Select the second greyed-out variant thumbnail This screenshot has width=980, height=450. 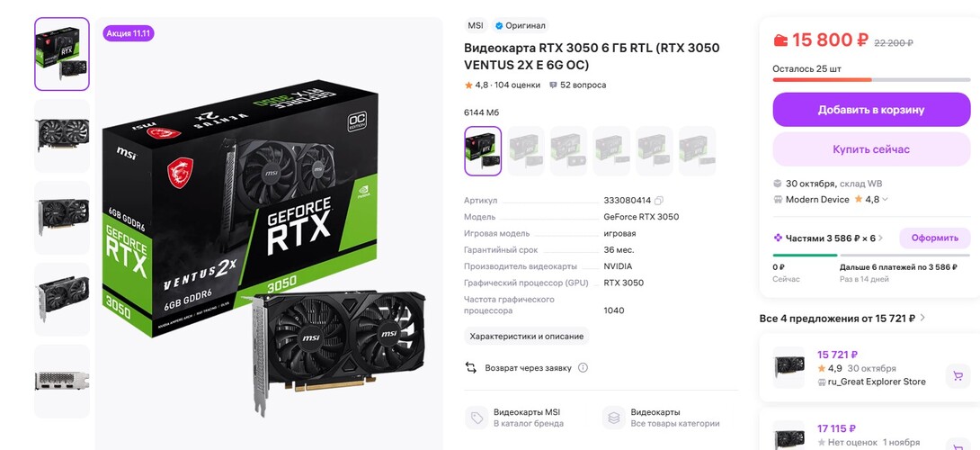(x=568, y=151)
